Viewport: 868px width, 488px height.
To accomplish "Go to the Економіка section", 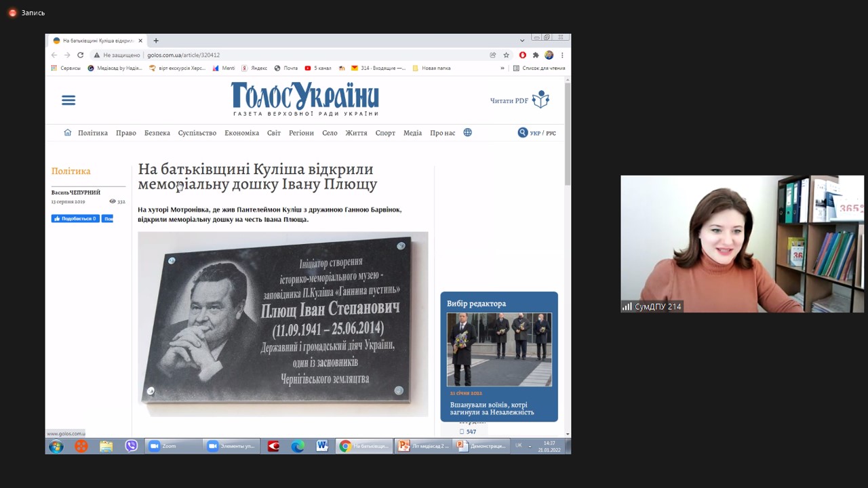I will point(241,133).
